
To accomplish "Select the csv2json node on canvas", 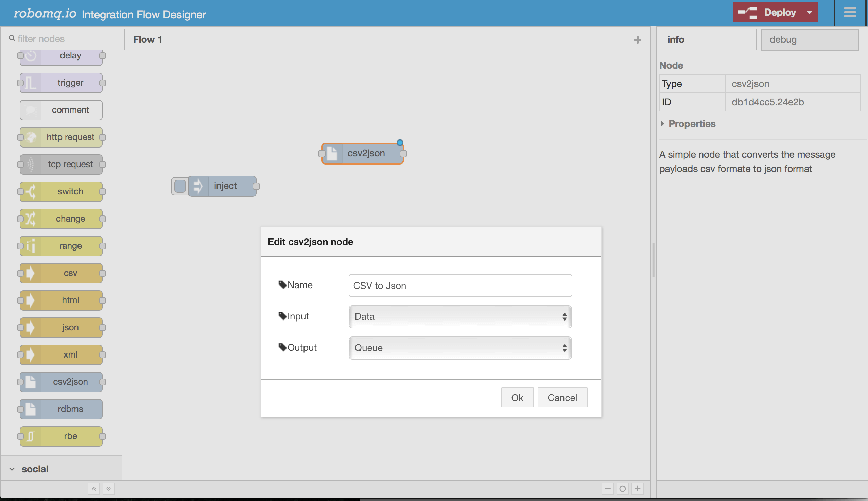I will (363, 154).
